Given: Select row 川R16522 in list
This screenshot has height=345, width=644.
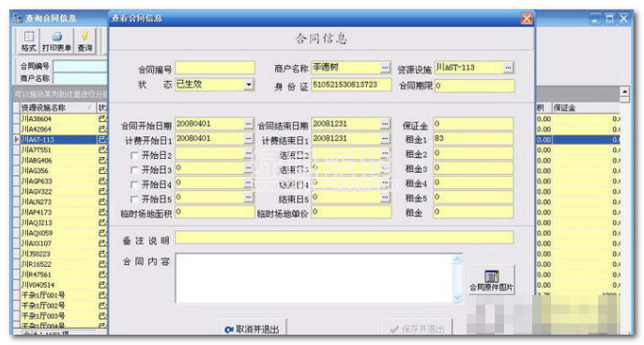Looking at the screenshot, I should click(58, 264).
